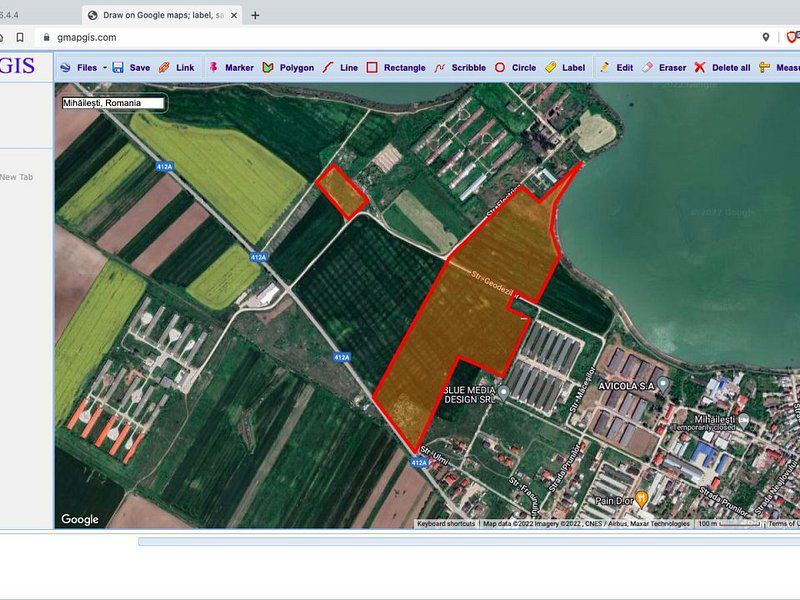
Task: Open the Keyboard shortcuts link
Action: point(446,524)
